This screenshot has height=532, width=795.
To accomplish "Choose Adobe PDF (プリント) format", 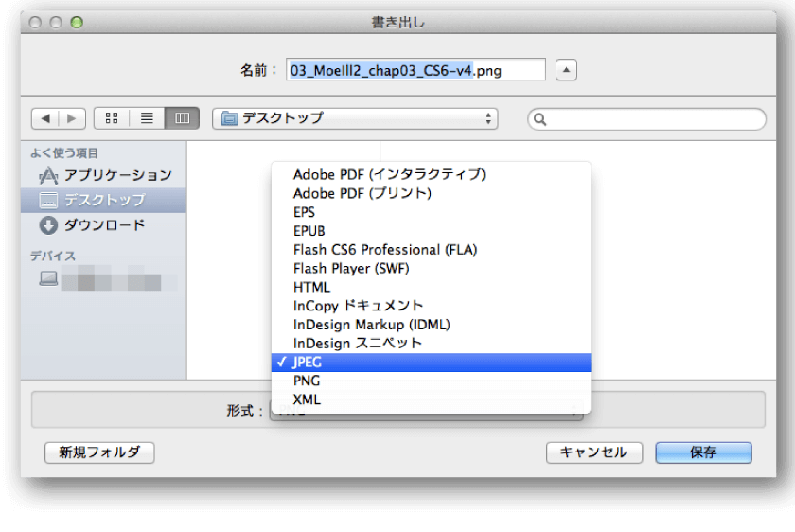I will click(432, 193).
